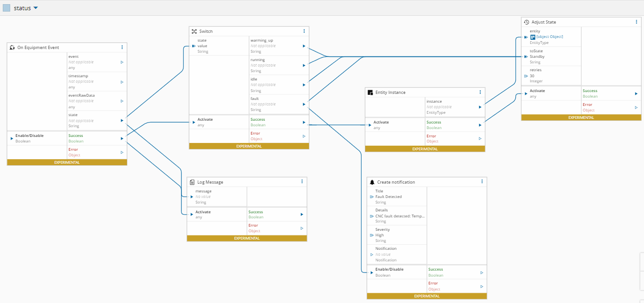
Task: Open the Switch node's three-dot menu
Action: click(x=304, y=31)
